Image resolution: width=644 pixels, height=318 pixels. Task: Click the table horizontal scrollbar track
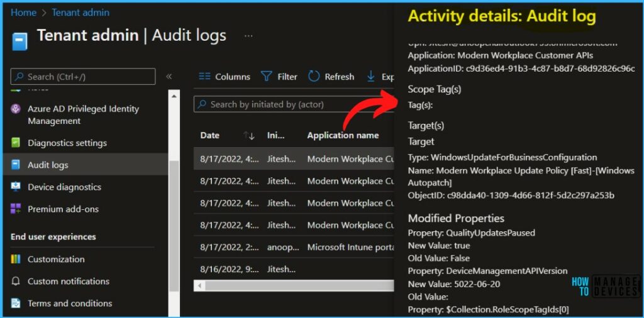click(299, 285)
